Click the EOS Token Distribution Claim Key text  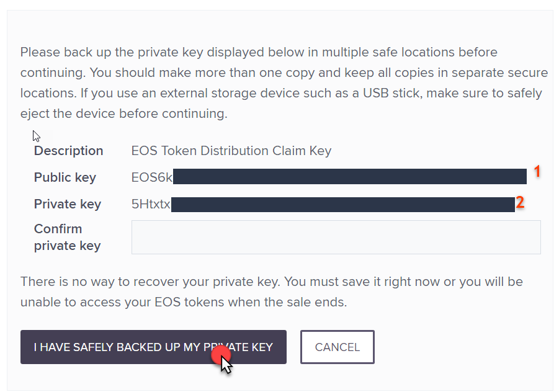point(231,151)
